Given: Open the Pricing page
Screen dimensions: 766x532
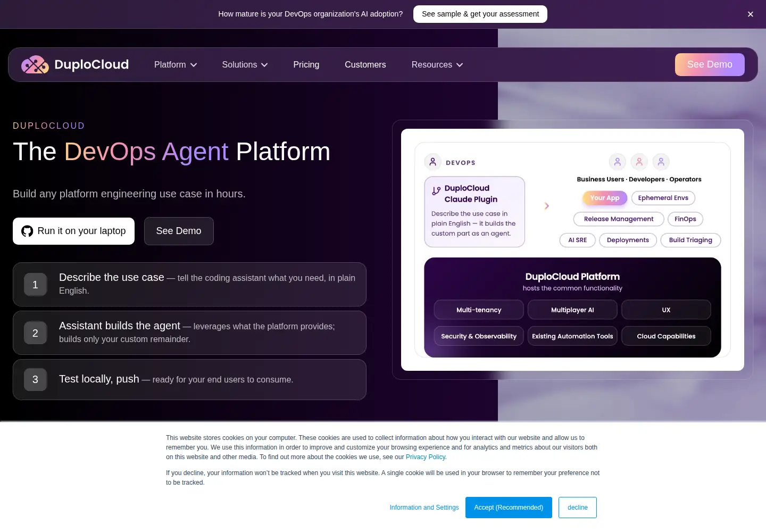Looking at the screenshot, I should 306,64.
